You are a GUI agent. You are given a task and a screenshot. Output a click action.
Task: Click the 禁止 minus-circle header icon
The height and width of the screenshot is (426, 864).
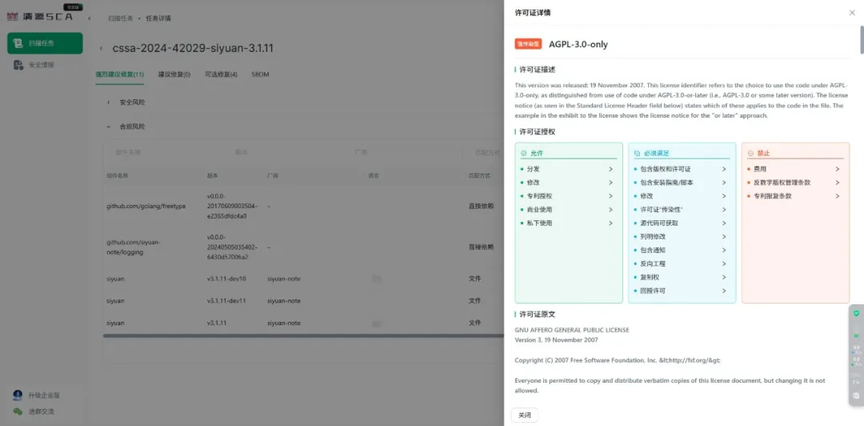pos(750,153)
